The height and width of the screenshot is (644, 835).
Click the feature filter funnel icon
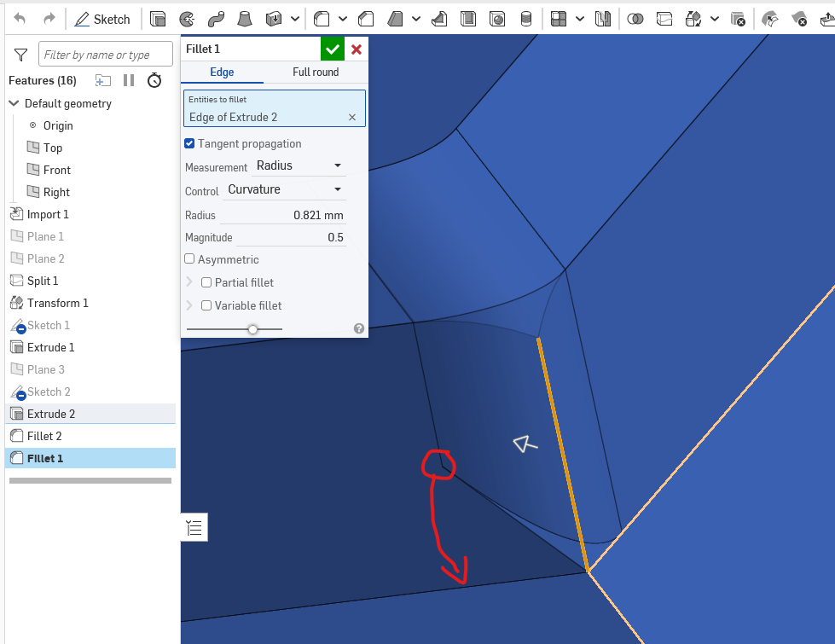point(20,55)
